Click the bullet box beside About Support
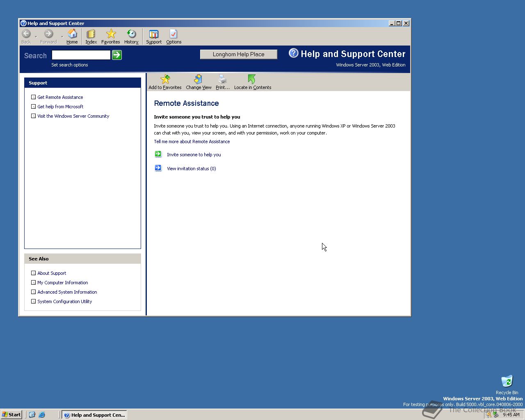The height and width of the screenshot is (420, 525). coord(34,273)
